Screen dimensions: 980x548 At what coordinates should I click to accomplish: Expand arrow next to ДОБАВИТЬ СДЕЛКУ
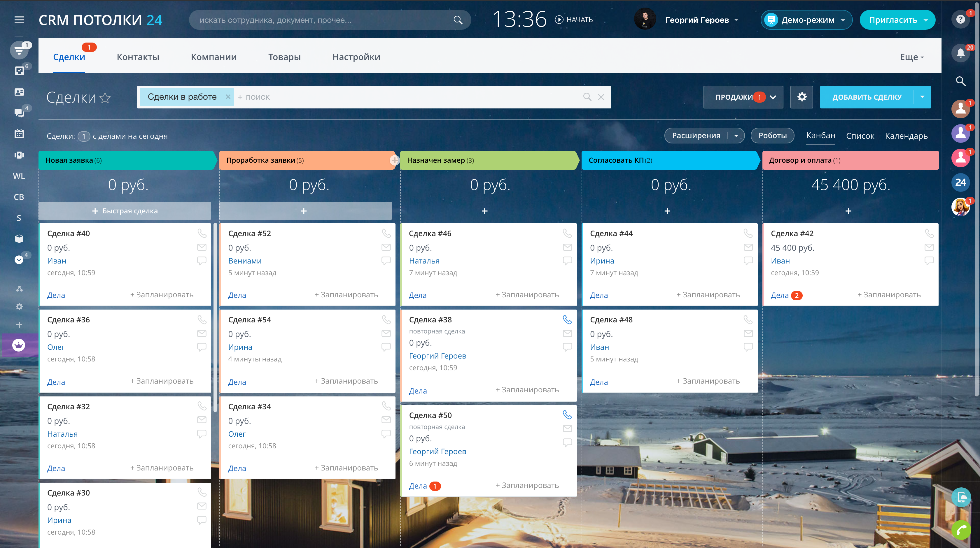click(x=922, y=97)
